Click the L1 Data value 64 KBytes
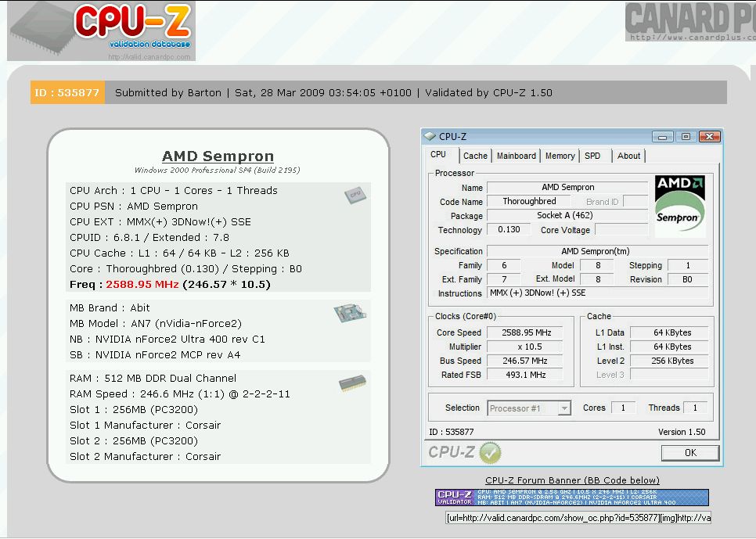This screenshot has height=539, width=756. point(669,332)
